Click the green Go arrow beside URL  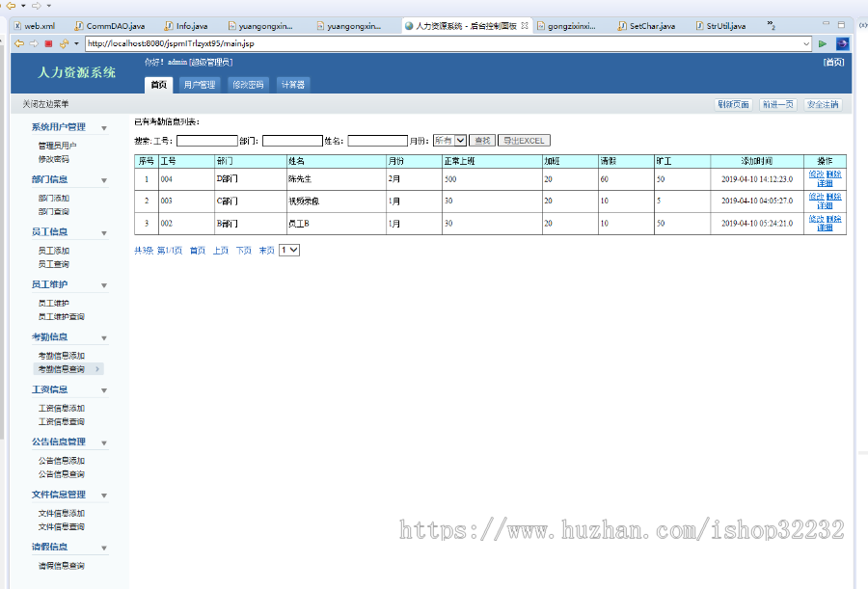823,43
